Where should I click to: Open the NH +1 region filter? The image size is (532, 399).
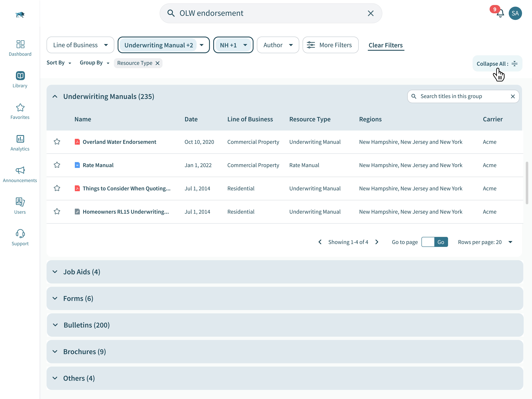(x=233, y=45)
